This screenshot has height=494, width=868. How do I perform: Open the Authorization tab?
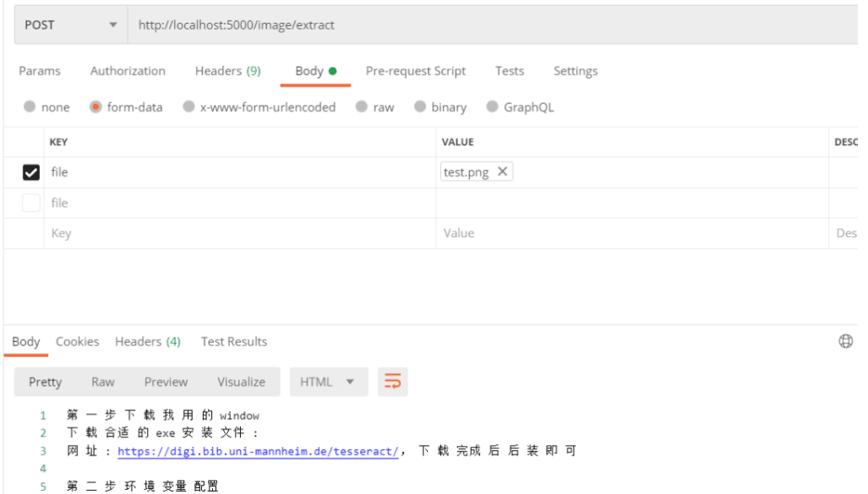point(128,71)
